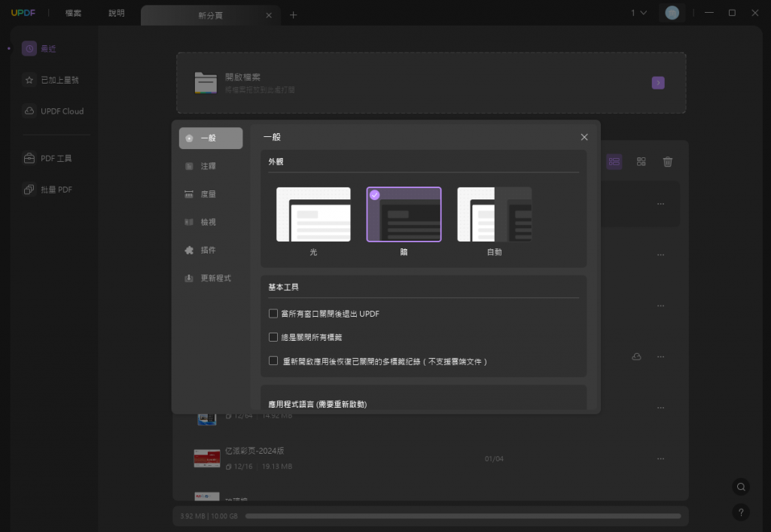Choose the 自動 automatic appearance theme
771x532 pixels.
(494, 214)
